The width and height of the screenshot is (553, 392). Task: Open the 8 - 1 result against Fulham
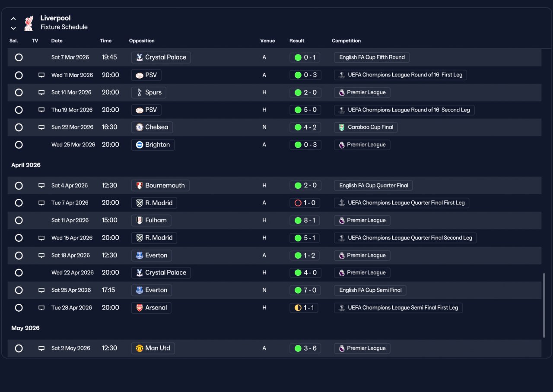(x=305, y=221)
